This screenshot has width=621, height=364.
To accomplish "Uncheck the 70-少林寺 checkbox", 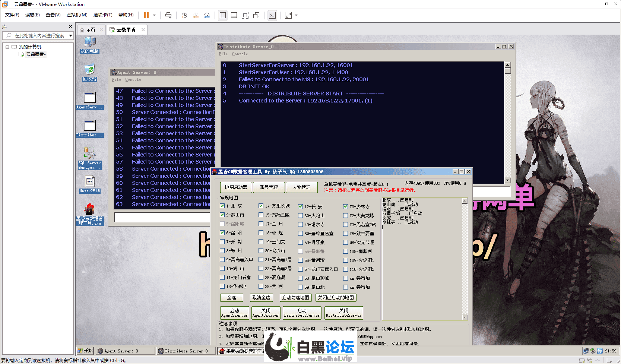I will [346, 207].
